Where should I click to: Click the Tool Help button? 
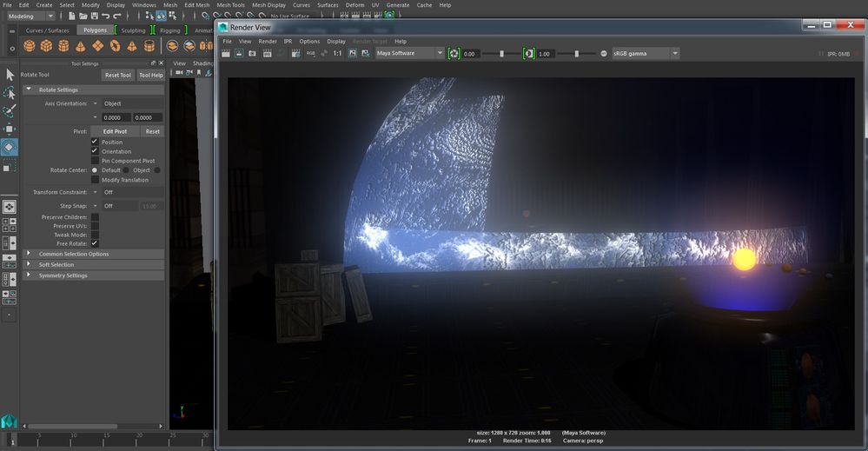pyautogui.click(x=151, y=75)
